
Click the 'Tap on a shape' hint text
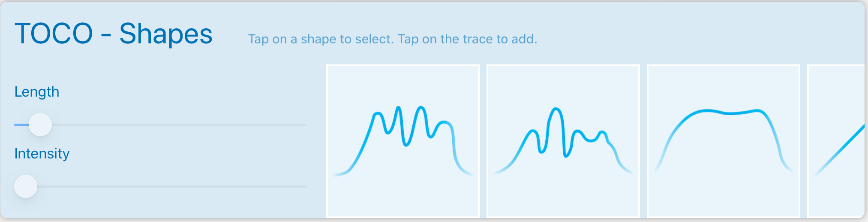(392, 39)
